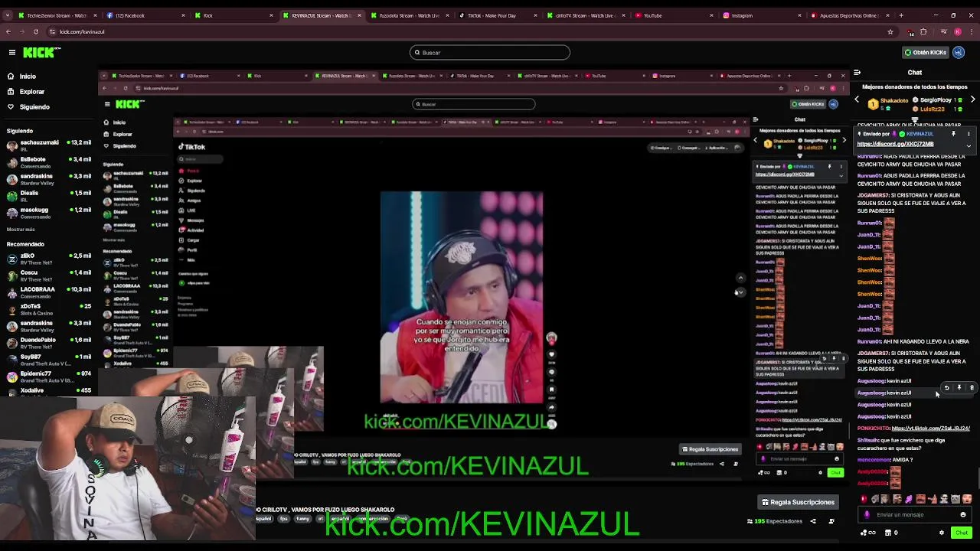Show next top donors with right arrow
The height and width of the screenshot is (551, 980).
pos(972,99)
